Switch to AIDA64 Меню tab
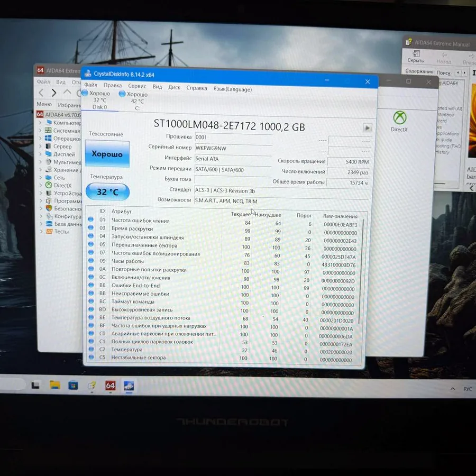This screenshot has width=476, height=476. [44, 104]
